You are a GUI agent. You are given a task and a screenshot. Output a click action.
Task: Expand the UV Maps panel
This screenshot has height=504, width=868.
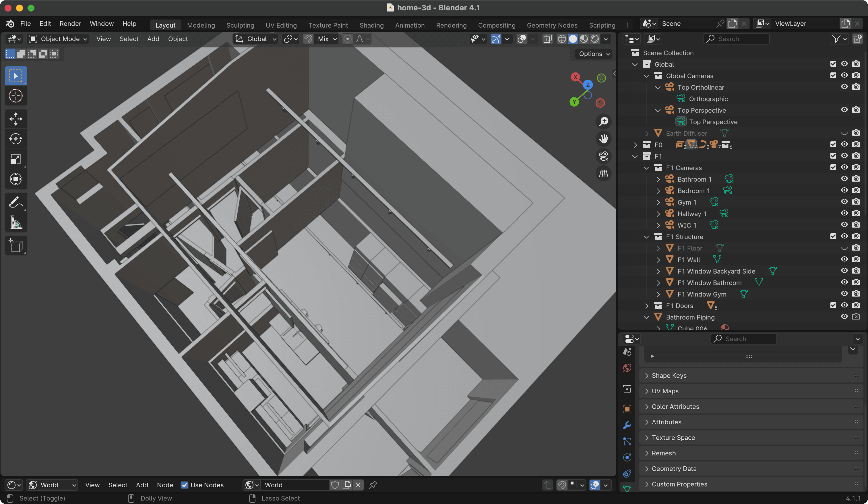point(665,391)
